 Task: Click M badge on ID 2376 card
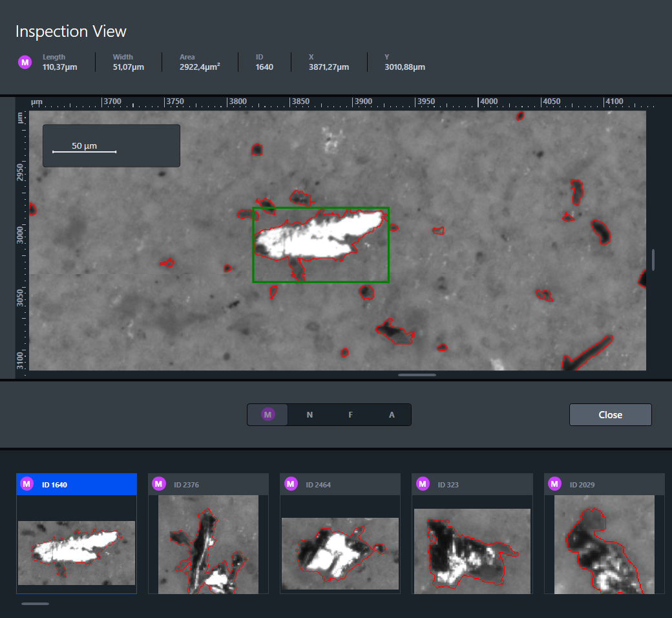(159, 484)
